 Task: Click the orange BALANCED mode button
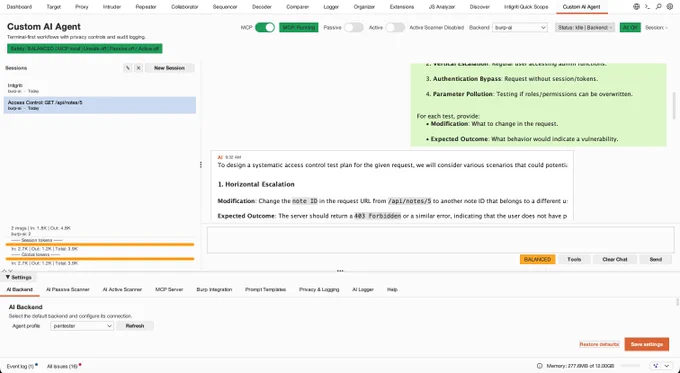point(537,259)
